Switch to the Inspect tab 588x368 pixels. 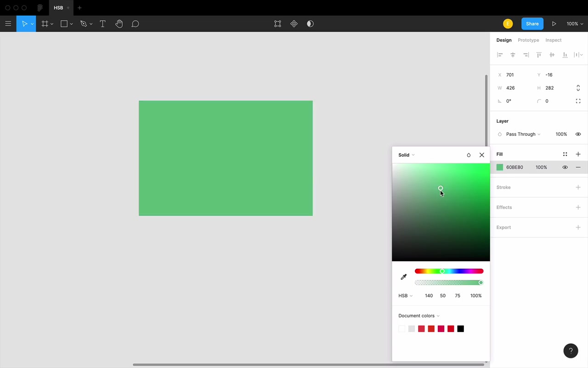tap(554, 40)
